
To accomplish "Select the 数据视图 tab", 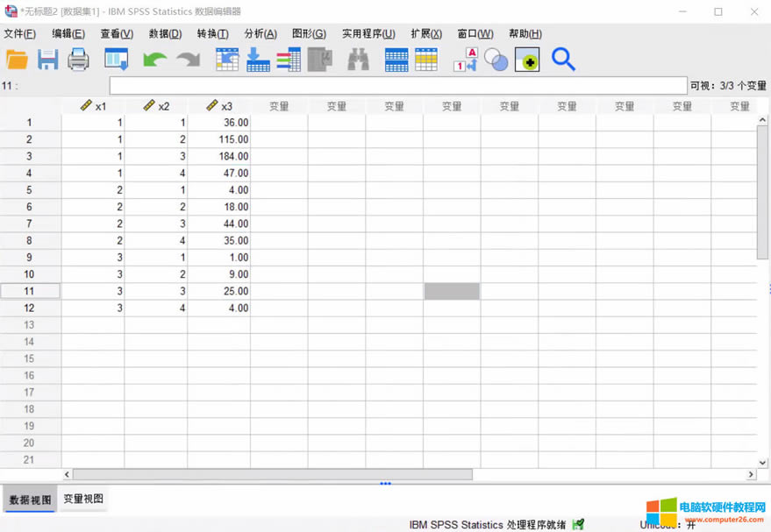I will pos(31,500).
